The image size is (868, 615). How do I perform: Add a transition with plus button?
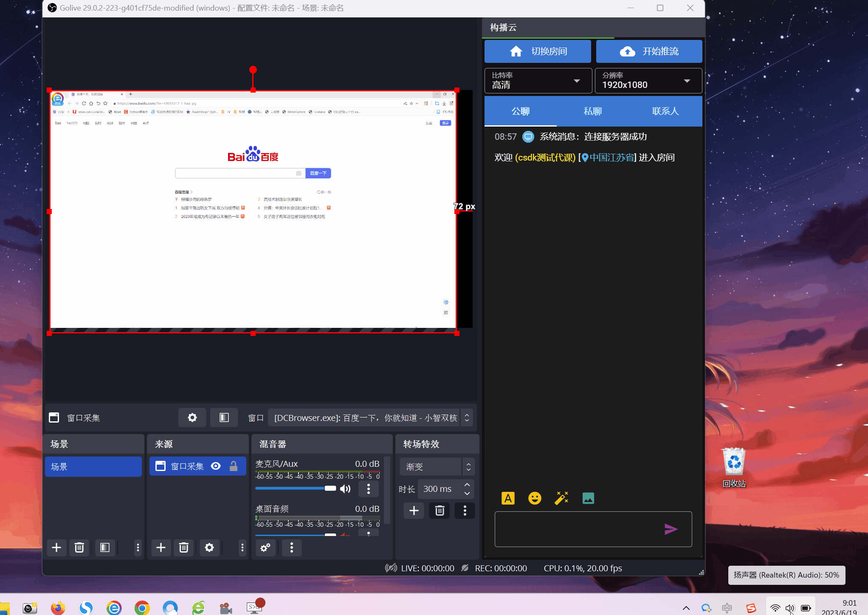[x=414, y=511]
